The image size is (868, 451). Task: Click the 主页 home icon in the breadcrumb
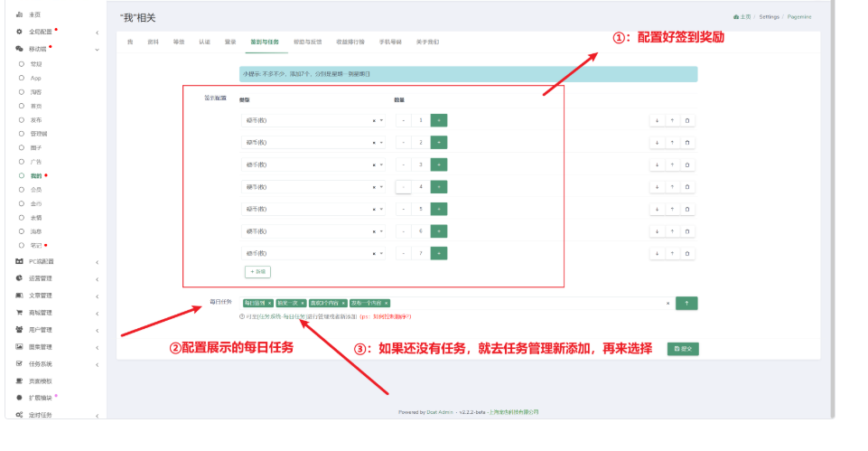point(736,17)
